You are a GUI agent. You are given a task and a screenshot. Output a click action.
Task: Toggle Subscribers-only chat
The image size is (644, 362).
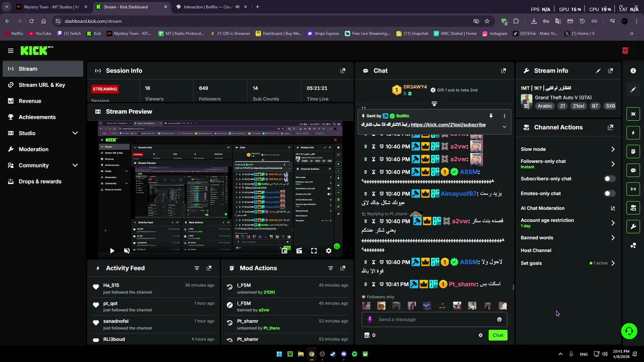[x=609, y=179]
